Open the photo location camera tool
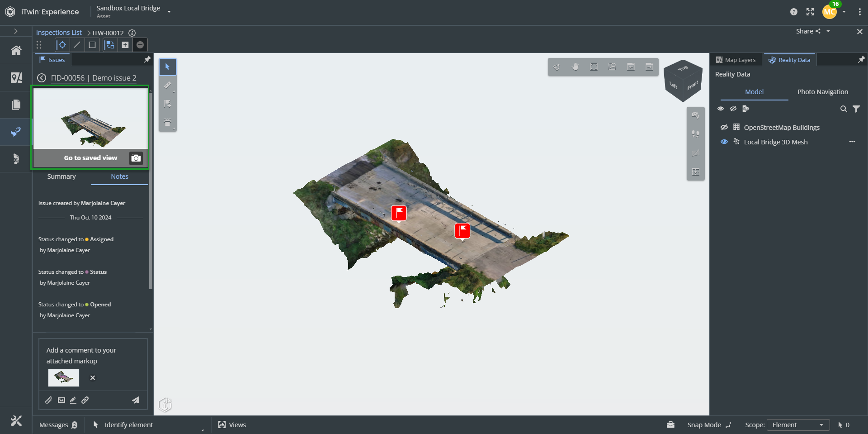 (x=696, y=114)
